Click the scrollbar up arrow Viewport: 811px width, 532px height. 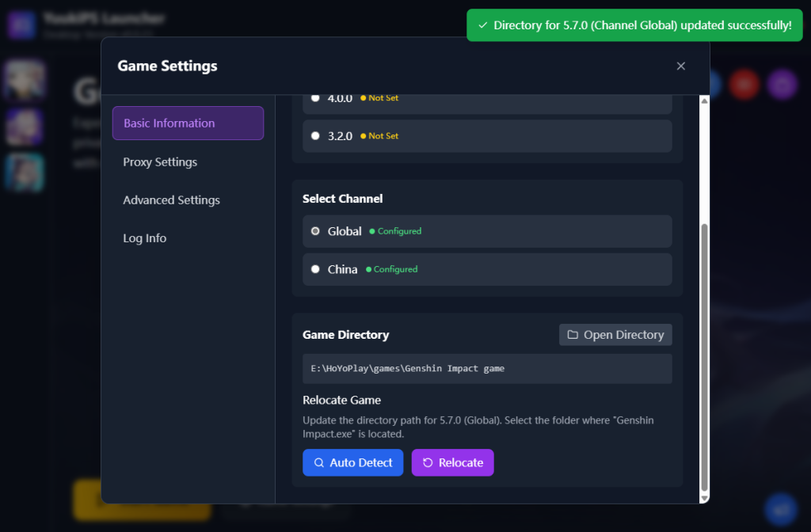click(x=704, y=101)
